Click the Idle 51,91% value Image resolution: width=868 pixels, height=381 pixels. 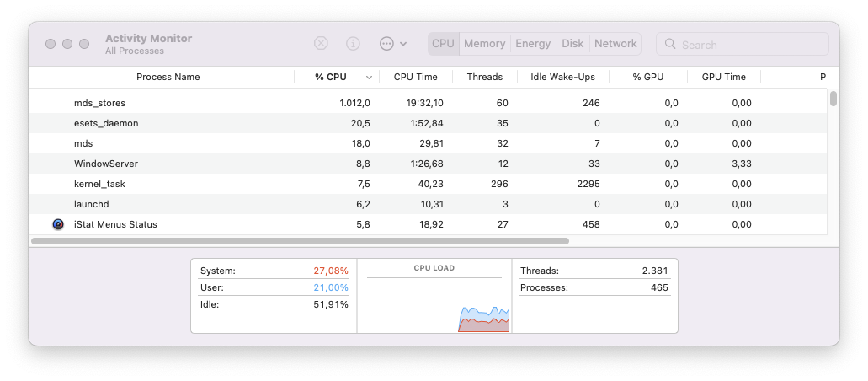click(x=331, y=304)
